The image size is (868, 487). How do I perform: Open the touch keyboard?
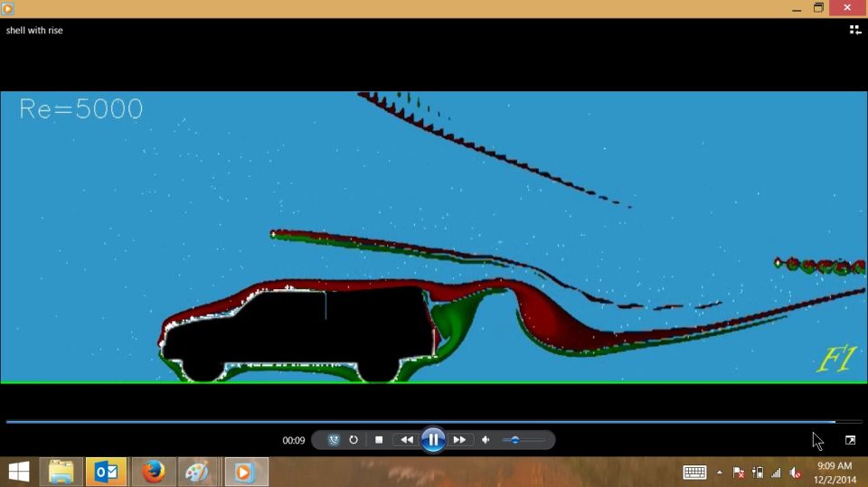(x=694, y=472)
